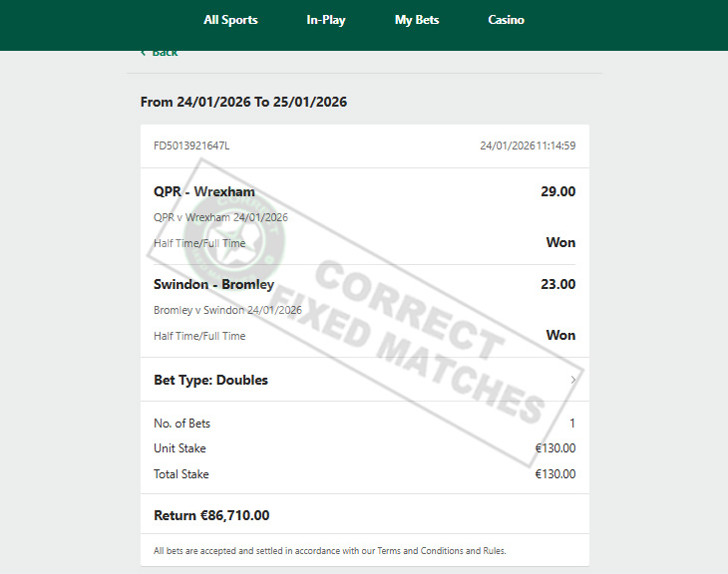The image size is (728, 574).
Task: Select the Swindon - Bromley selection title
Action: [x=213, y=284]
